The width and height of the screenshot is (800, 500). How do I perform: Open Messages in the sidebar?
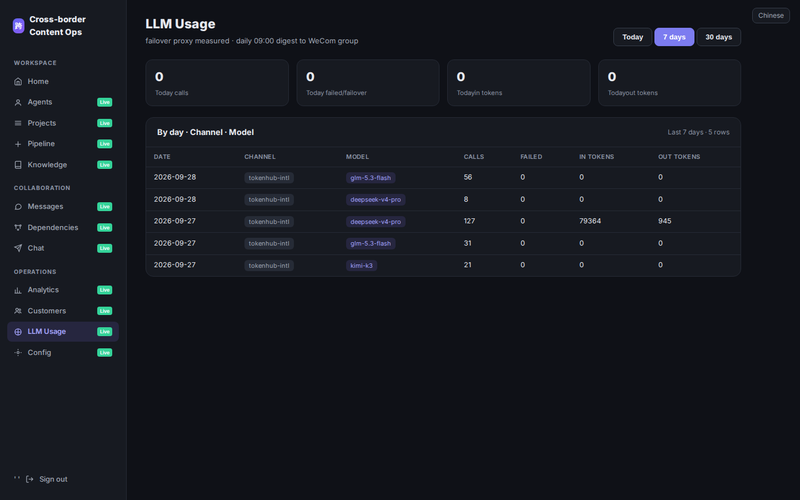[x=63, y=207]
